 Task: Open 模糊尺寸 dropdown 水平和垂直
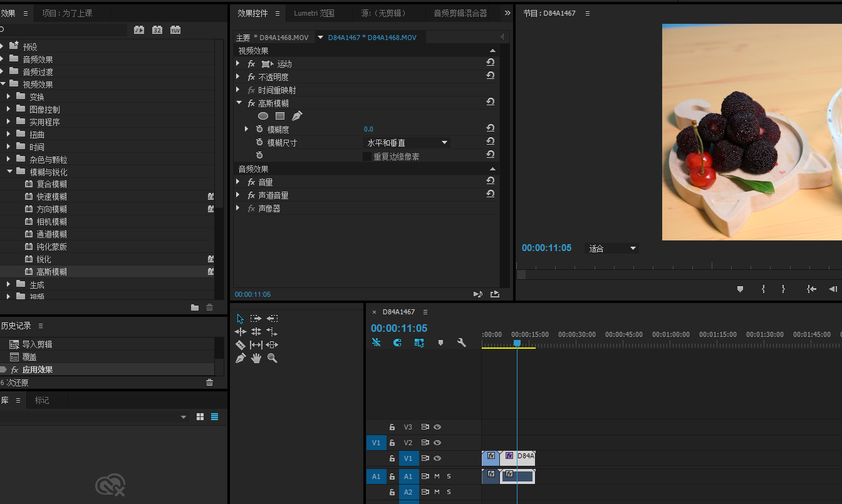coord(407,143)
